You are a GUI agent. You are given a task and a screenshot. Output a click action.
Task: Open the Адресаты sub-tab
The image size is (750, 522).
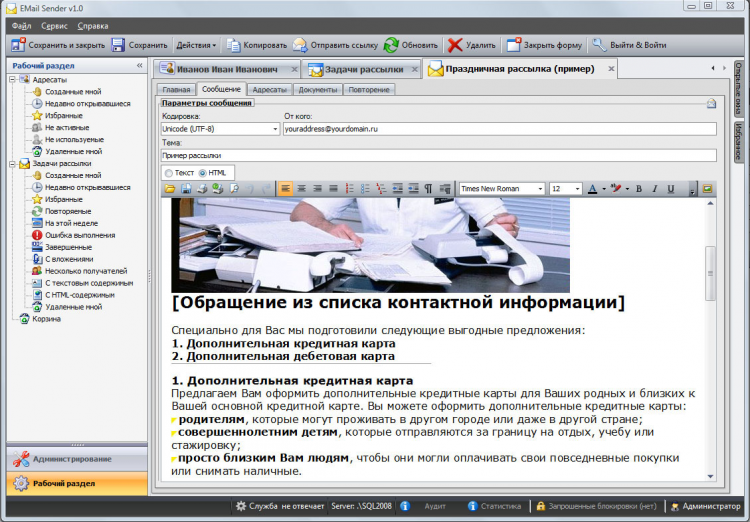[269, 89]
